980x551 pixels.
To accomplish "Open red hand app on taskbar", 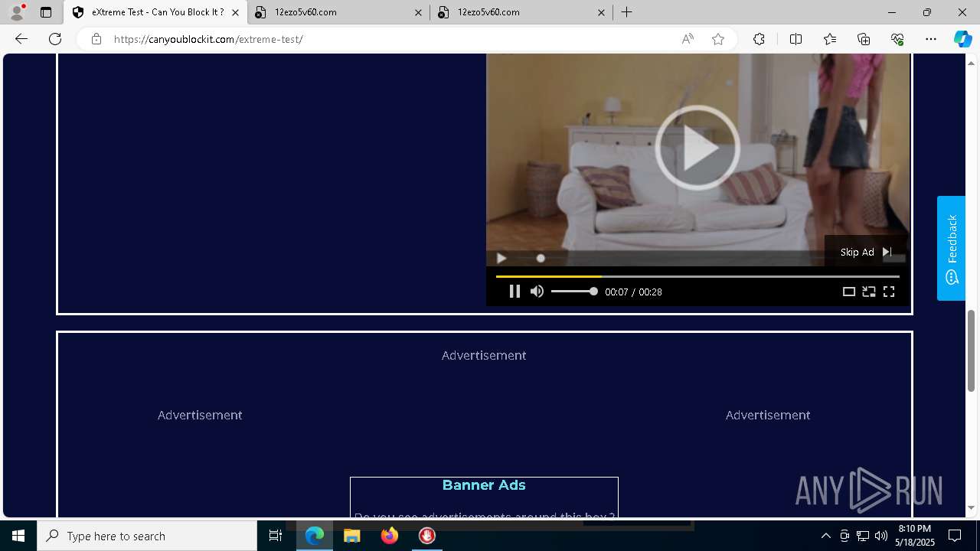I will [x=427, y=536].
